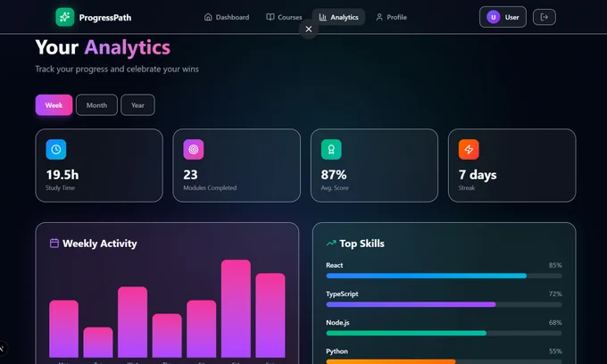Click the Avg. Score label
This screenshot has height=364, width=607.
(x=335, y=188)
